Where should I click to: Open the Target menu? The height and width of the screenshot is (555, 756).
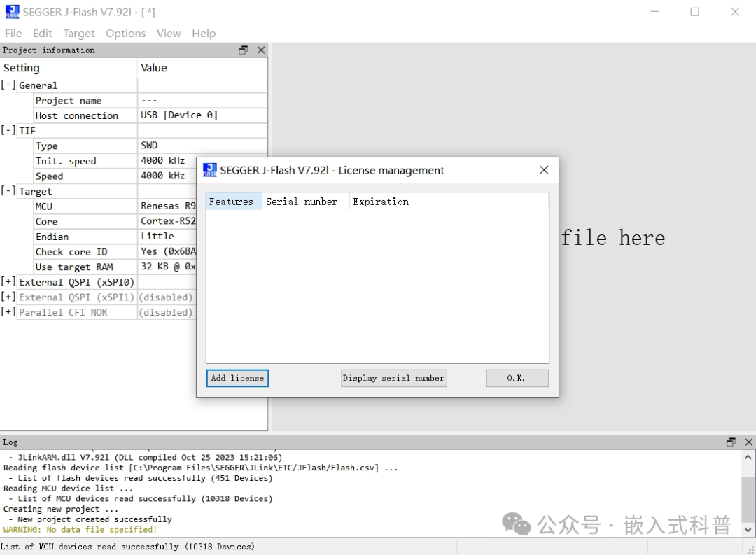(79, 34)
